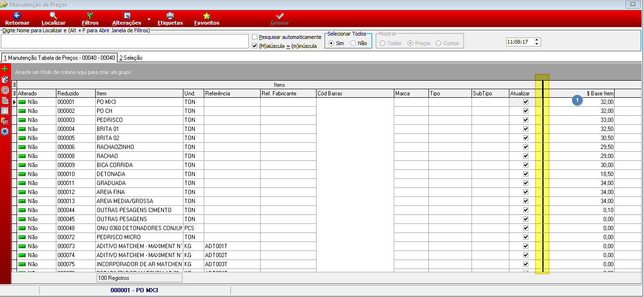
Task: Click the green plus icon in sidebar
Action: click(x=5, y=69)
